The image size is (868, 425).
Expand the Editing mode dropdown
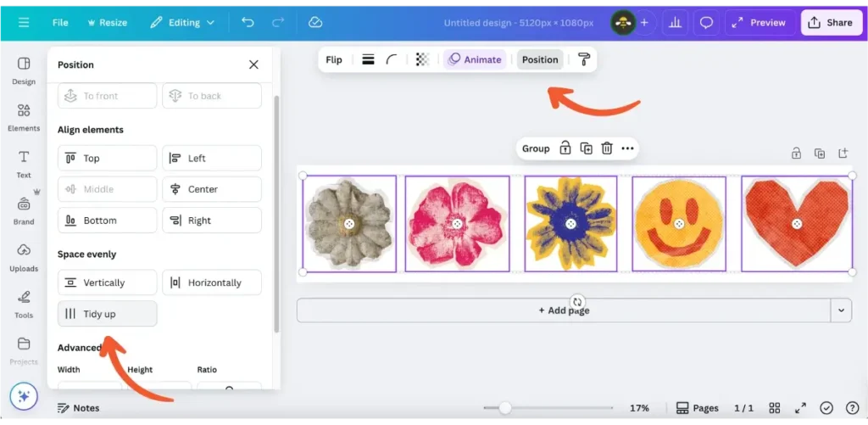[x=182, y=23]
